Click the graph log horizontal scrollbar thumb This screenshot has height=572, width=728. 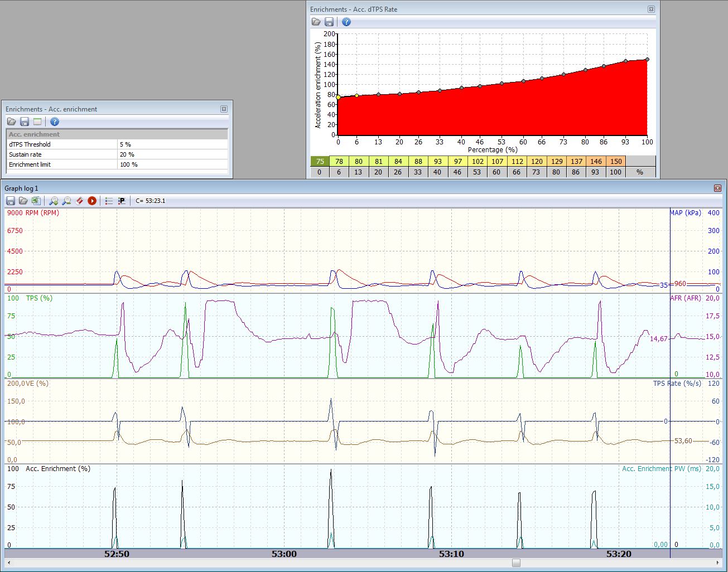516,563
